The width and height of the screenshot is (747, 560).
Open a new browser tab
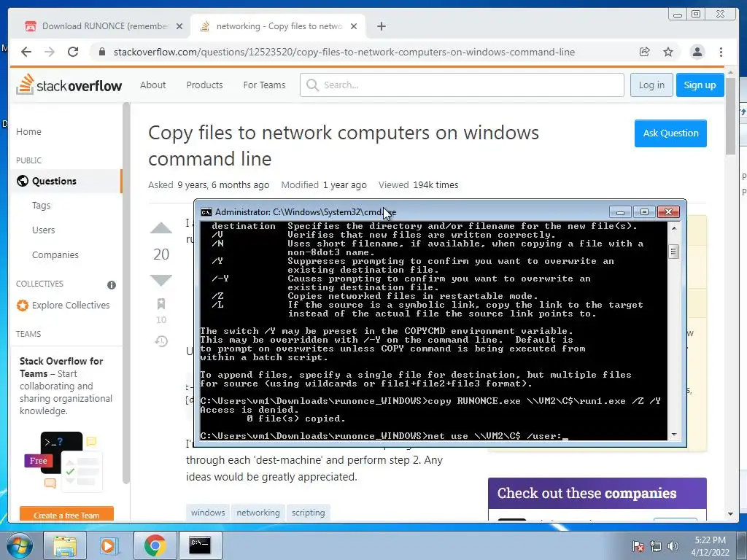point(381,27)
